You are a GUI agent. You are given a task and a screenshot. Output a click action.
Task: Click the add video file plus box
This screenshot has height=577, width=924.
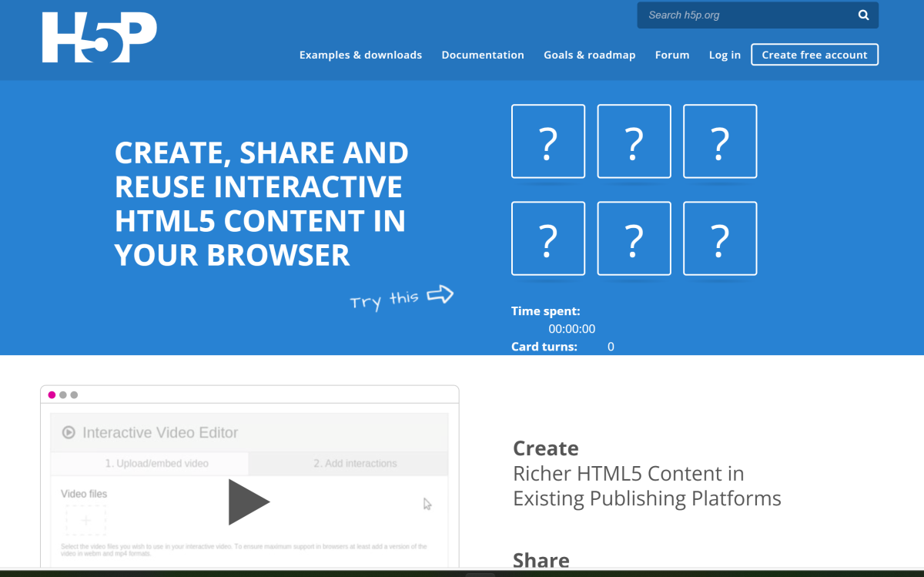tap(85, 521)
